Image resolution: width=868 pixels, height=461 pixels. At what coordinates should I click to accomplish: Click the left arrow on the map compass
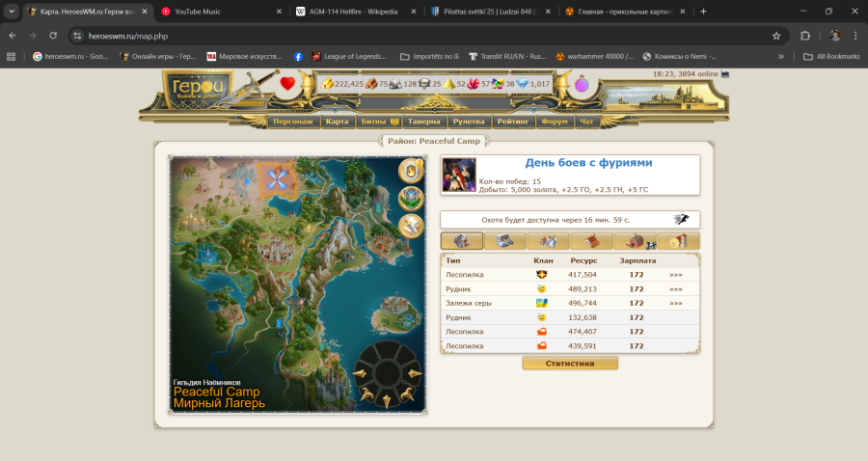[x=360, y=374]
